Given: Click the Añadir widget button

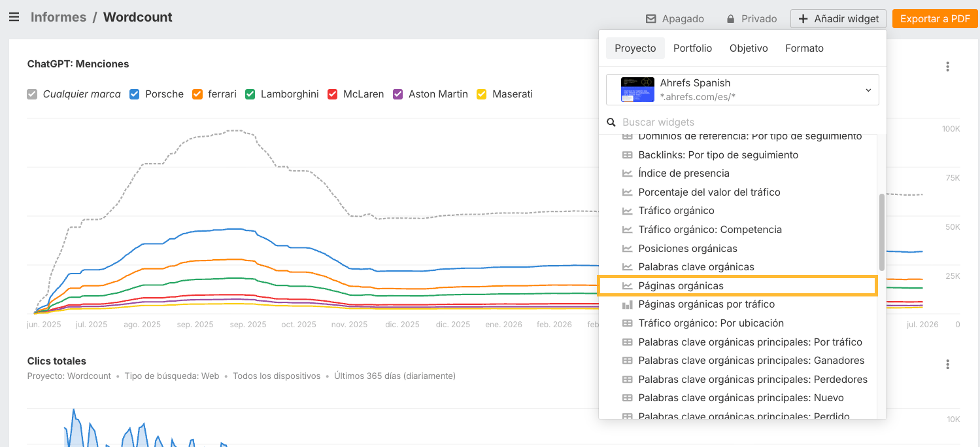Looking at the screenshot, I should click(x=838, y=19).
